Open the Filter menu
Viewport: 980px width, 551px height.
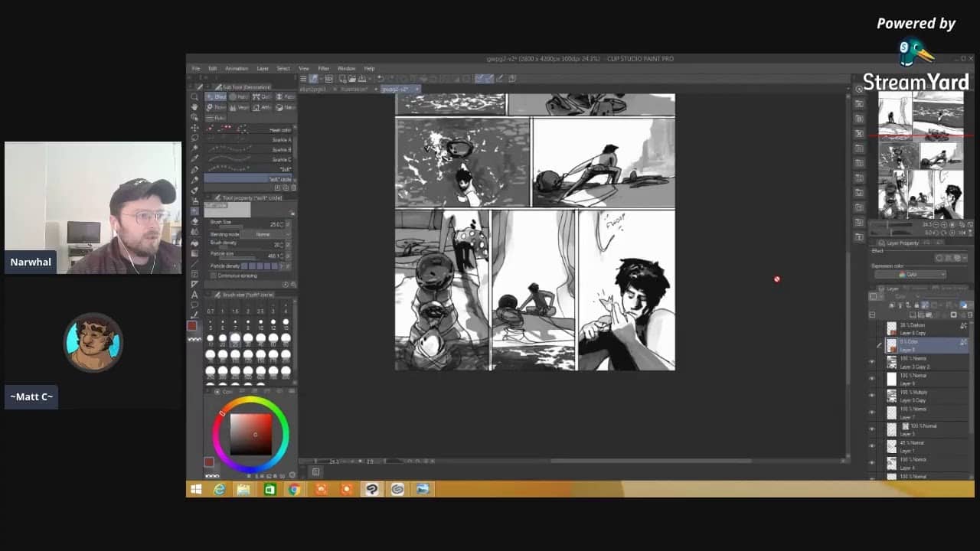point(323,68)
